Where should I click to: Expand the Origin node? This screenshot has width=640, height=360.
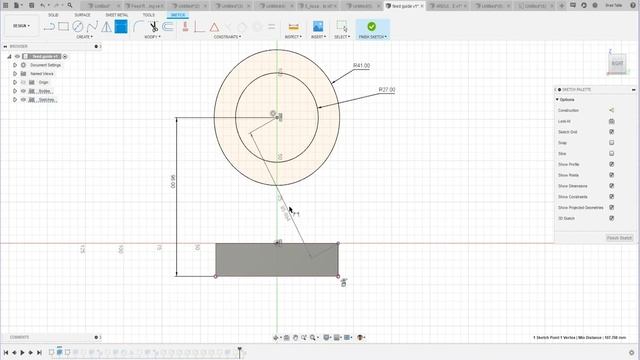point(15,82)
